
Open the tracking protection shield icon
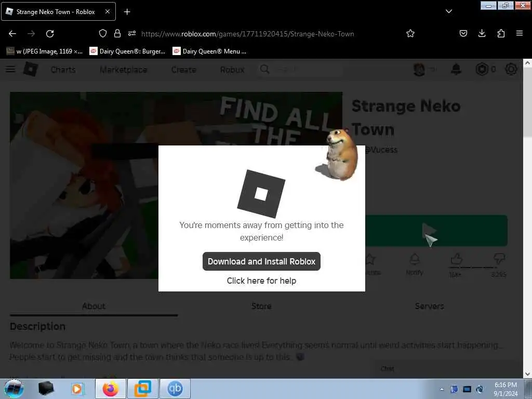pos(103,33)
